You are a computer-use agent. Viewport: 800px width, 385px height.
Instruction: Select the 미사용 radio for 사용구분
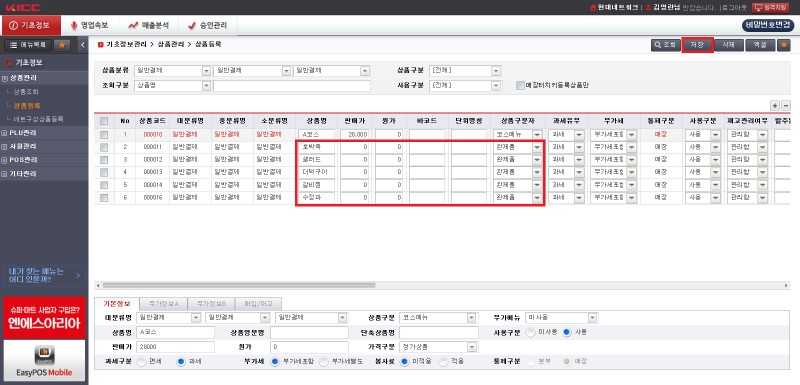coord(530,332)
